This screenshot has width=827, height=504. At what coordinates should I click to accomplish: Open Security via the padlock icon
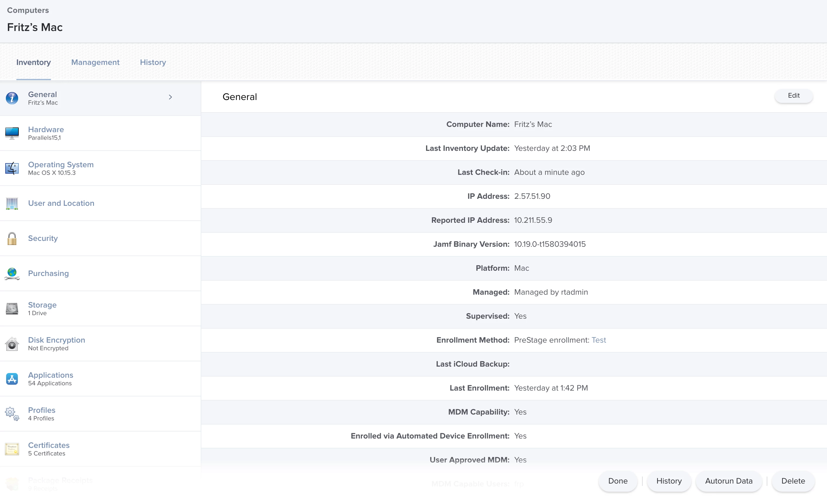(12, 239)
